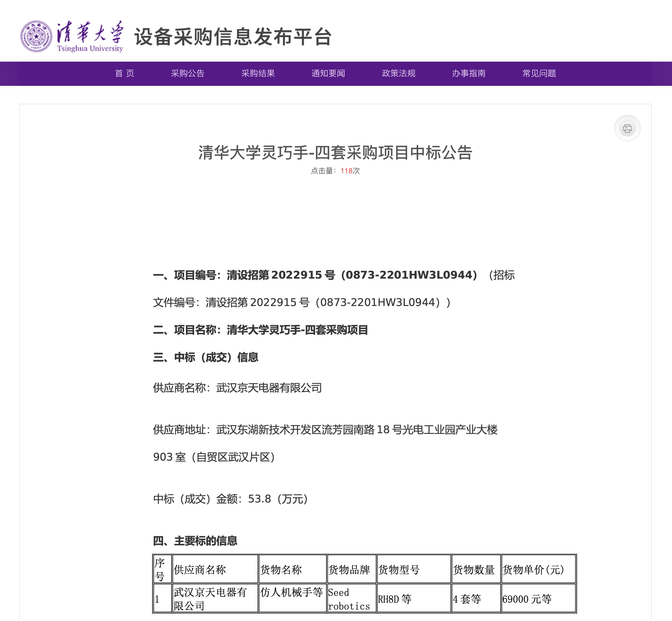Click the announcement title 清华大学灵巧手-四套采购项目中标公告

(335, 152)
